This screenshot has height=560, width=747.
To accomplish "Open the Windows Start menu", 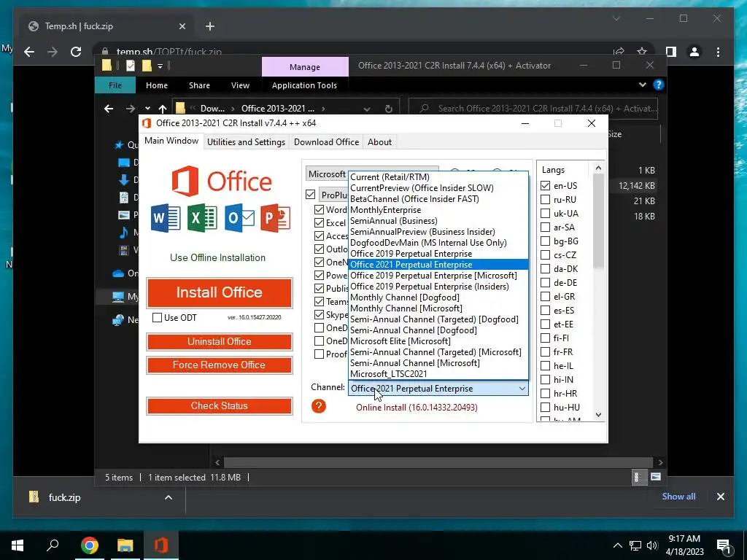I will point(18,545).
